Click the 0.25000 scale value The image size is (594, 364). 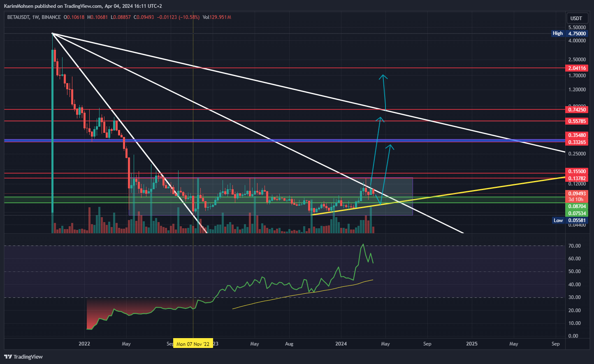(577, 154)
